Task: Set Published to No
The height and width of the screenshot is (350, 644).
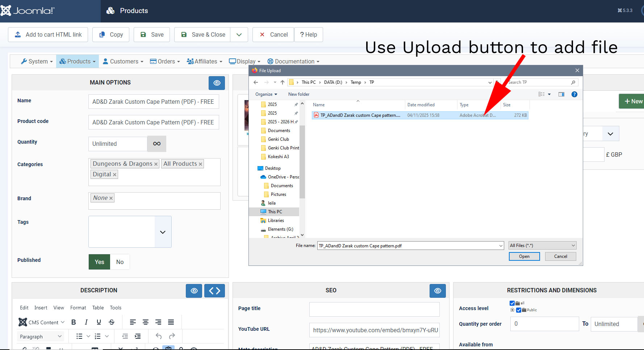Action: (x=120, y=262)
